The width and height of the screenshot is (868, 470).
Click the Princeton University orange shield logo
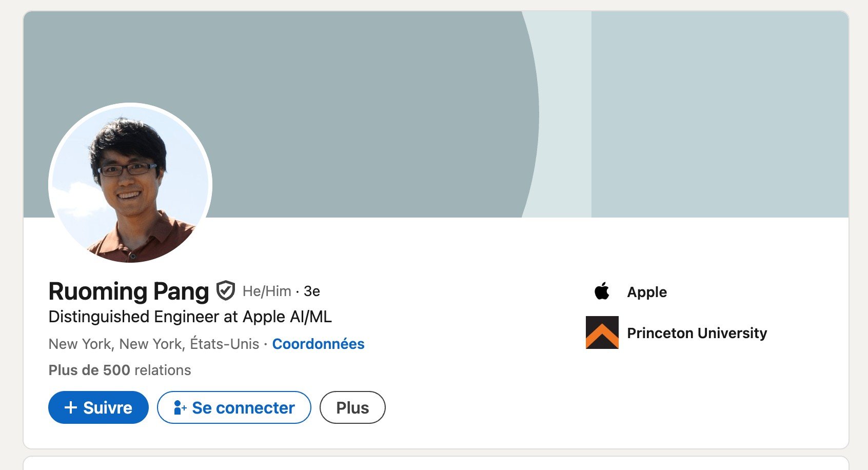click(x=602, y=332)
